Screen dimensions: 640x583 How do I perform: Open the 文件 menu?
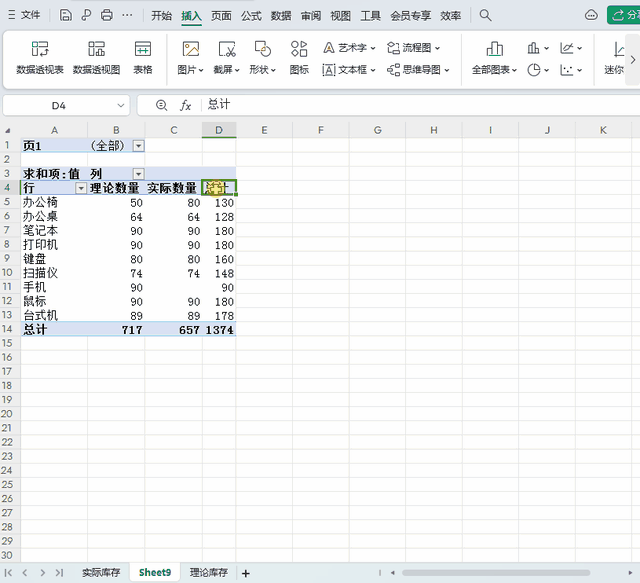pos(24,15)
